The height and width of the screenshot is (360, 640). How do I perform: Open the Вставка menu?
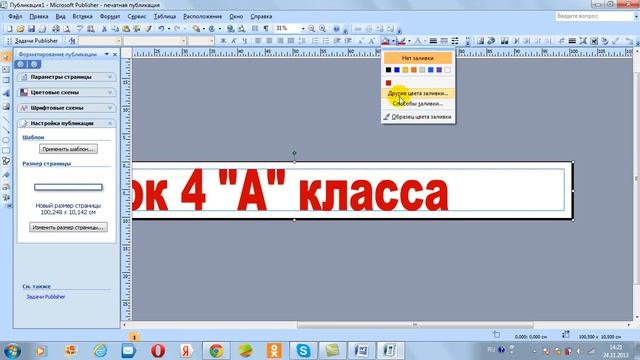(x=82, y=16)
